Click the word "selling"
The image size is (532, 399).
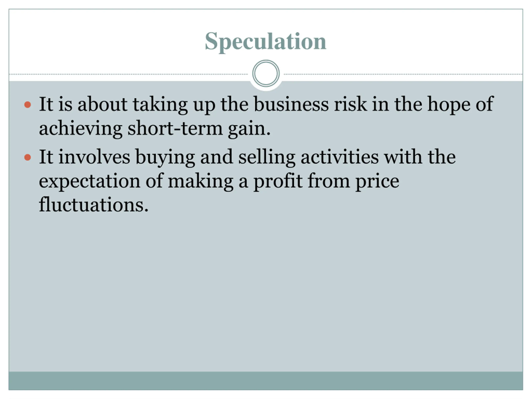267,157
